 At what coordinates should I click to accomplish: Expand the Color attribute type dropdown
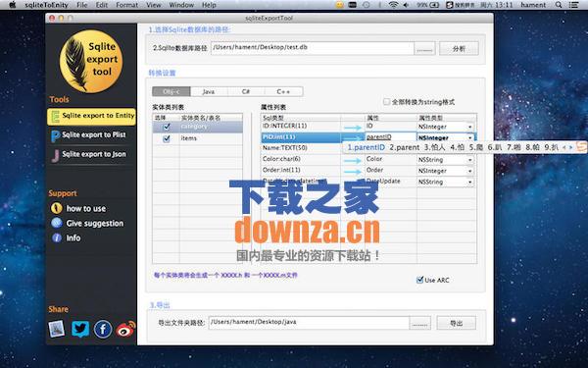[469, 160]
